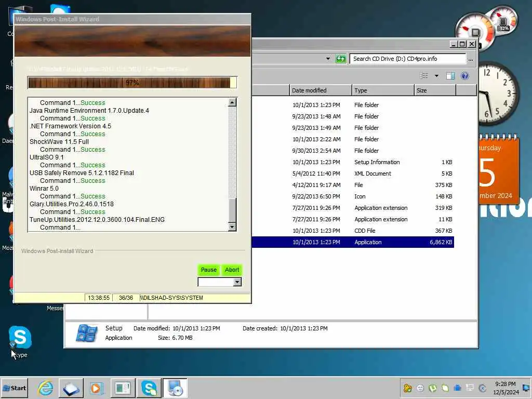Click the Explorer search box options button

point(470,59)
